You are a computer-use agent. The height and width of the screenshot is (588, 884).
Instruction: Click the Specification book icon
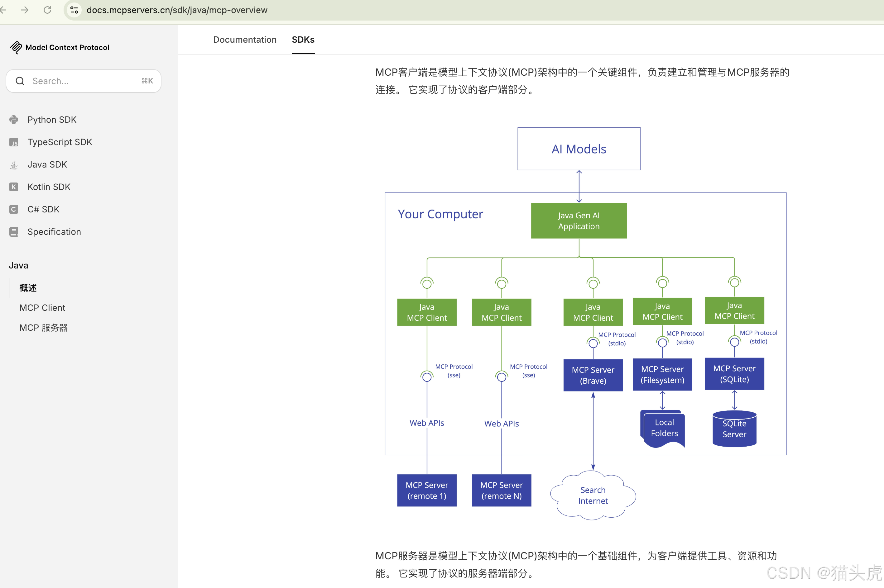point(14,232)
